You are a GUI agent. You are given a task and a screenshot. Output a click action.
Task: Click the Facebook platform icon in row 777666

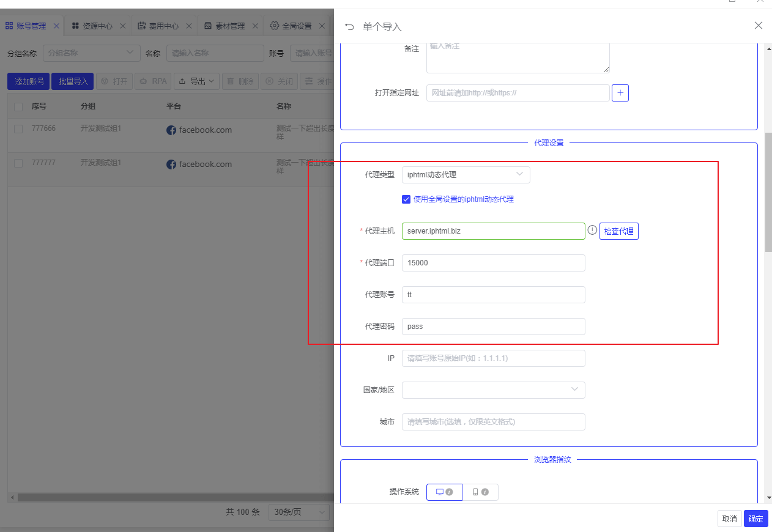tap(171, 130)
